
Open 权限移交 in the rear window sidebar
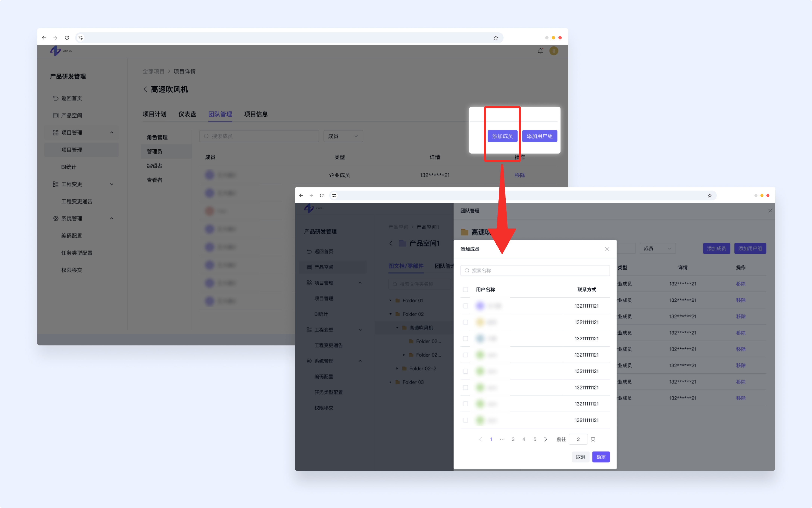pyautogui.click(x=71, y=270)
